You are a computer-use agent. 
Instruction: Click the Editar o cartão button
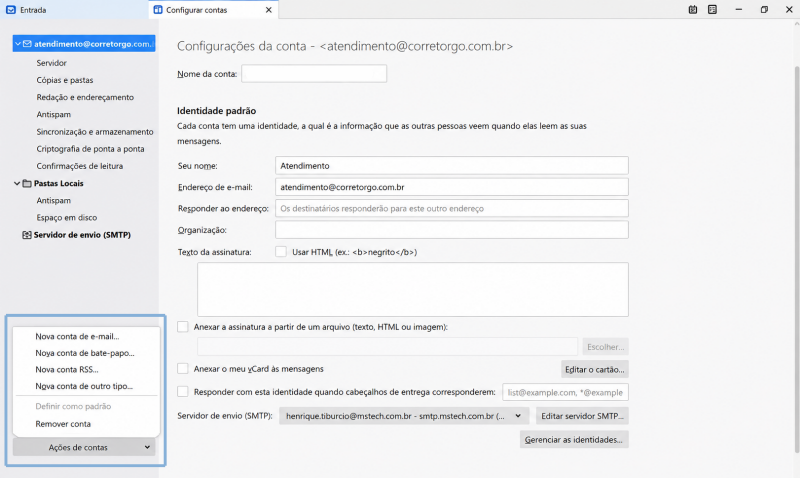coord(594,369)
